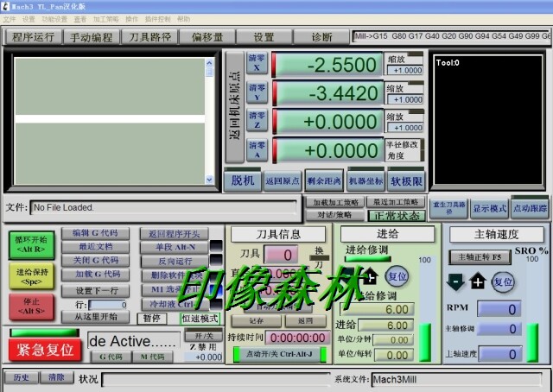
Task: Zero the X axis with 清零 X
Action: coord(257,63)
